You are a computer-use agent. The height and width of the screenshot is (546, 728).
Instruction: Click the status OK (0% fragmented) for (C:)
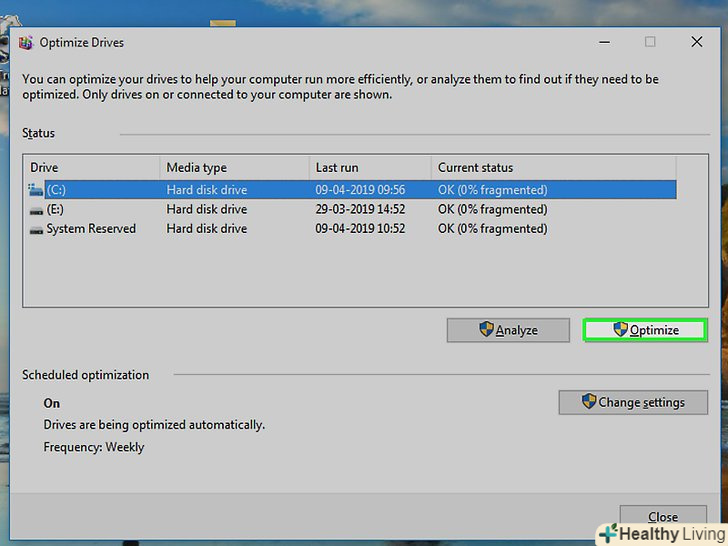[493, 190]
